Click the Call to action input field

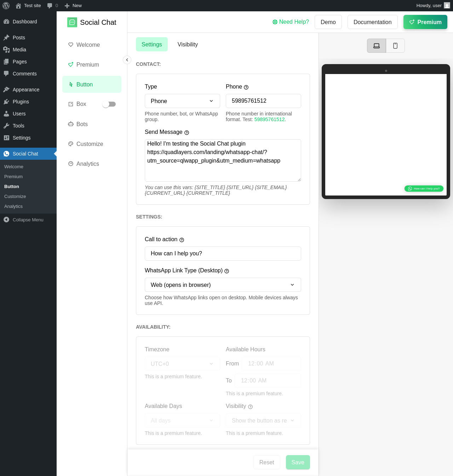(x=223, y=254)
